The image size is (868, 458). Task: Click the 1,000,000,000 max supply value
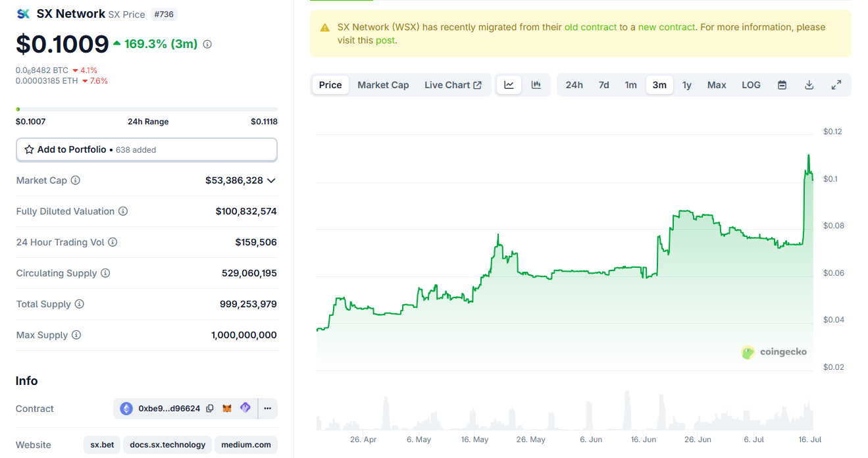pyautogui.click(x=244, y=335)
